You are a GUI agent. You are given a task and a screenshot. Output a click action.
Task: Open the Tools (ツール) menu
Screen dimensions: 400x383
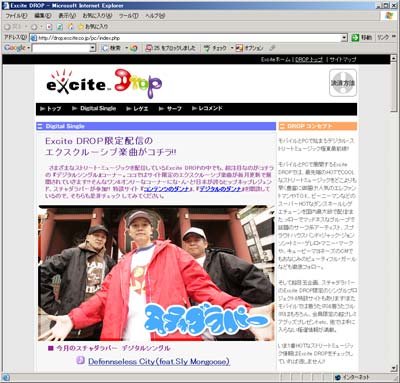coord(128,16)
